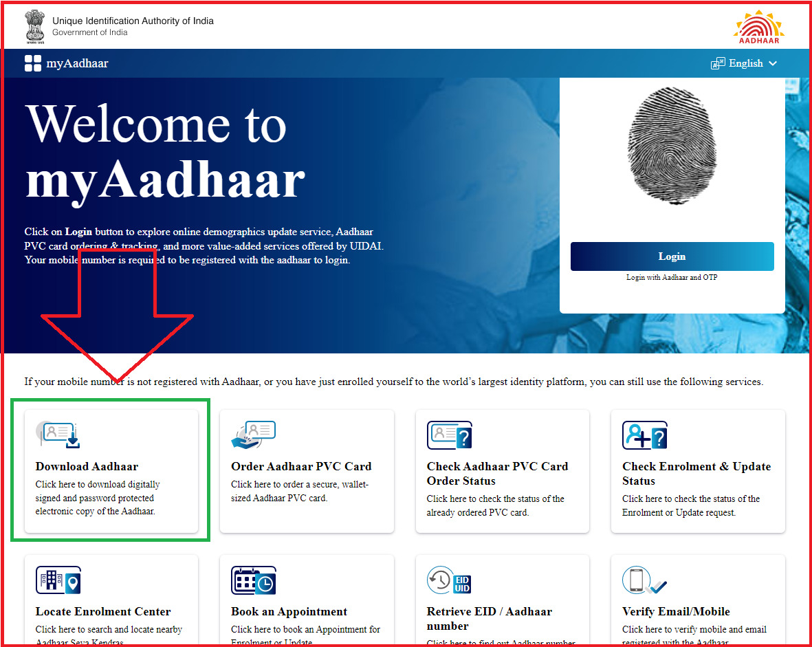Click the Aadhaar sun logo

(x=758, y=26)
